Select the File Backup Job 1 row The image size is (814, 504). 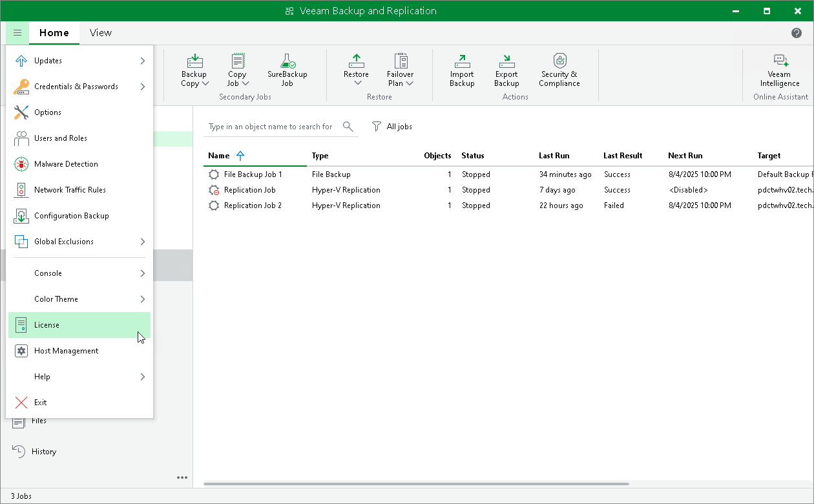pyautogui.click(x=508, y=174)
